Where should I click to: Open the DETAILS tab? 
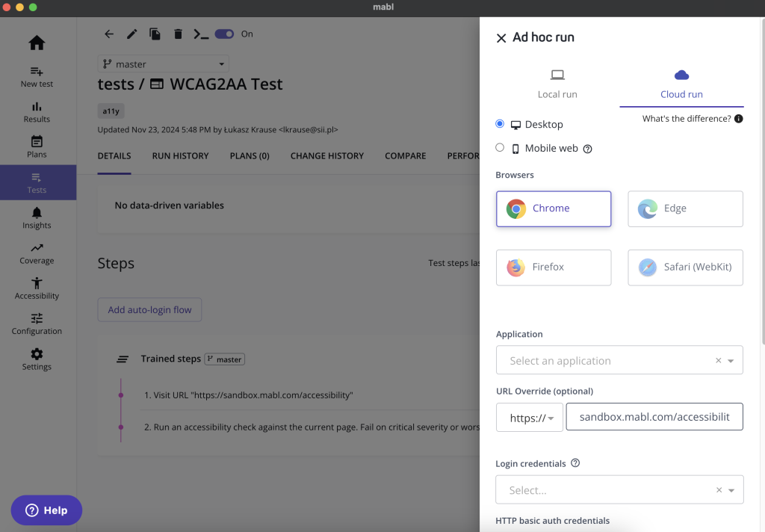(x=114, y=156)
